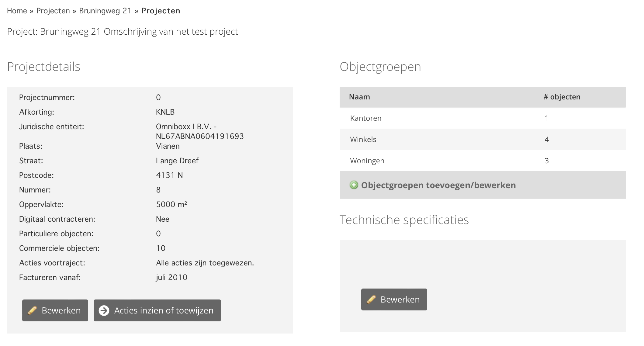Sort by Naam column header

359,97
